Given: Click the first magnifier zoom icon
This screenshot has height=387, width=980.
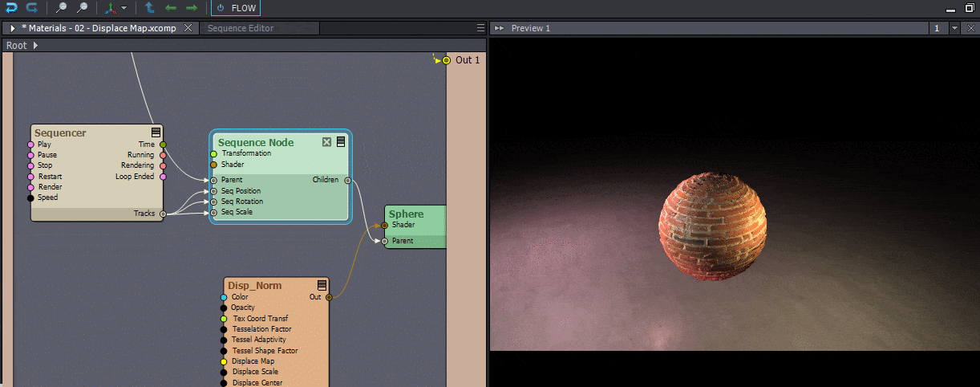Looking at the screenshot, I should click(x=61, y=8).
